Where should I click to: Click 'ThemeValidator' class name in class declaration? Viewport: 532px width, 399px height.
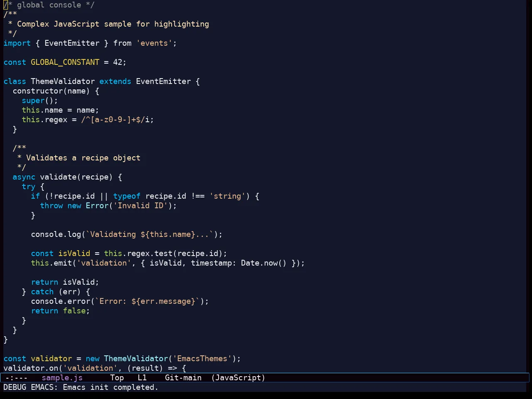tap(63, 81)
